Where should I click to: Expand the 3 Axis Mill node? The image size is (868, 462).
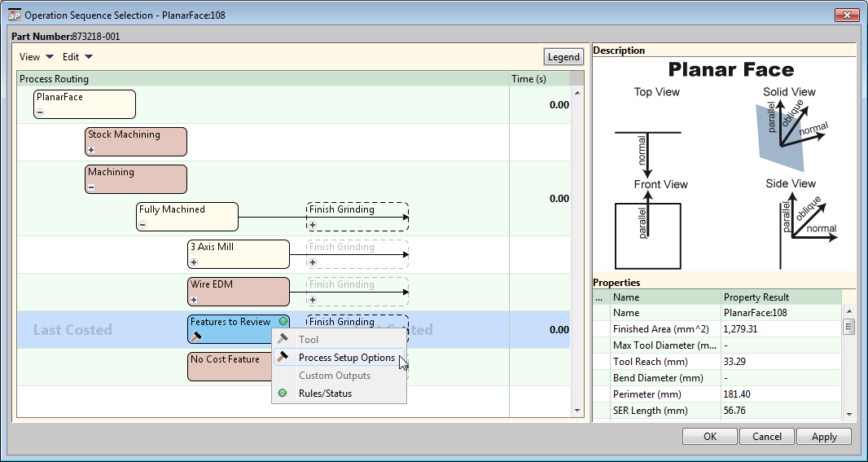194,262
